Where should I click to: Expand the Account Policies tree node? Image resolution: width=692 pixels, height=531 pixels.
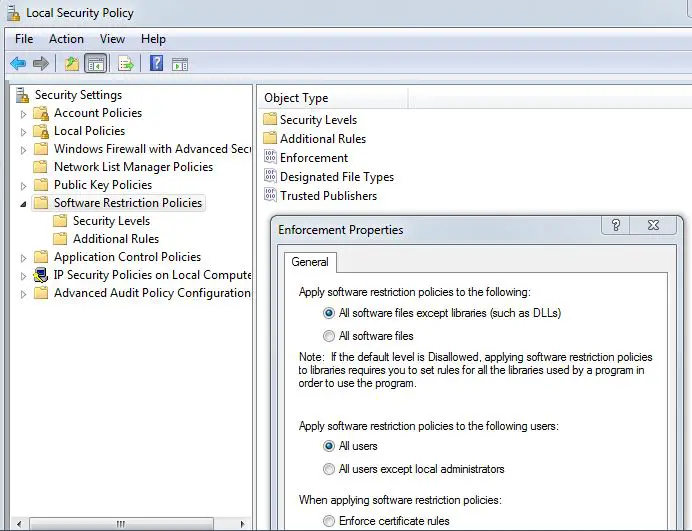click(23, 114)
